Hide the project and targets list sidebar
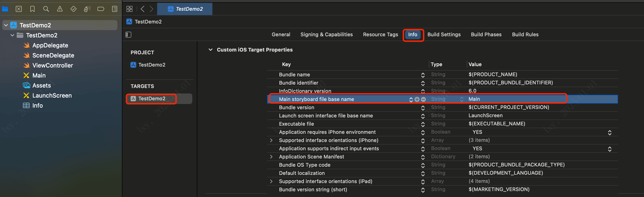The image size is (644, 197). 129,35
